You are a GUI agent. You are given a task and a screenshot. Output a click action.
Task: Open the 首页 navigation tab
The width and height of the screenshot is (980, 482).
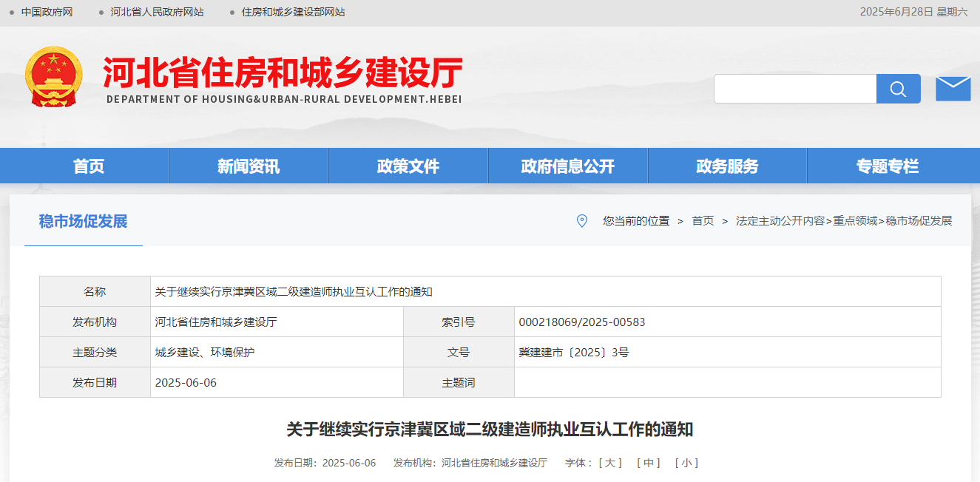89,166
